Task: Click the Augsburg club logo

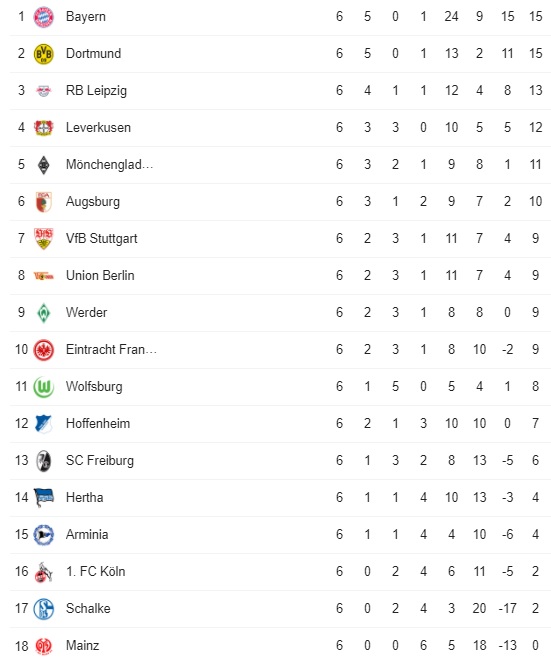Action: tap(44, 202)
